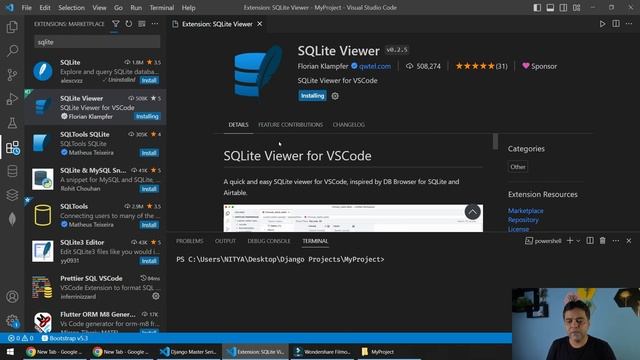Switch to the Debug Console tab

[269, 241]
